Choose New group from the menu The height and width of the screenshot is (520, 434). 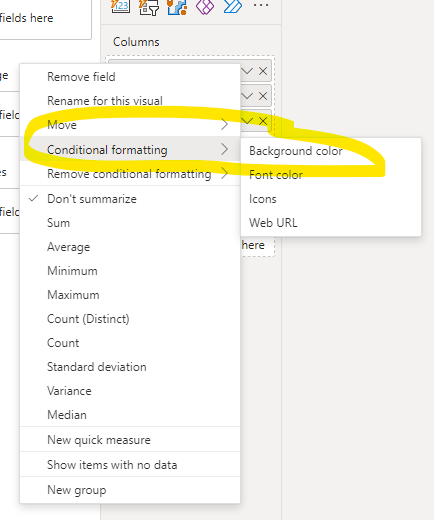pyautogui.click(x=130, y=490)
